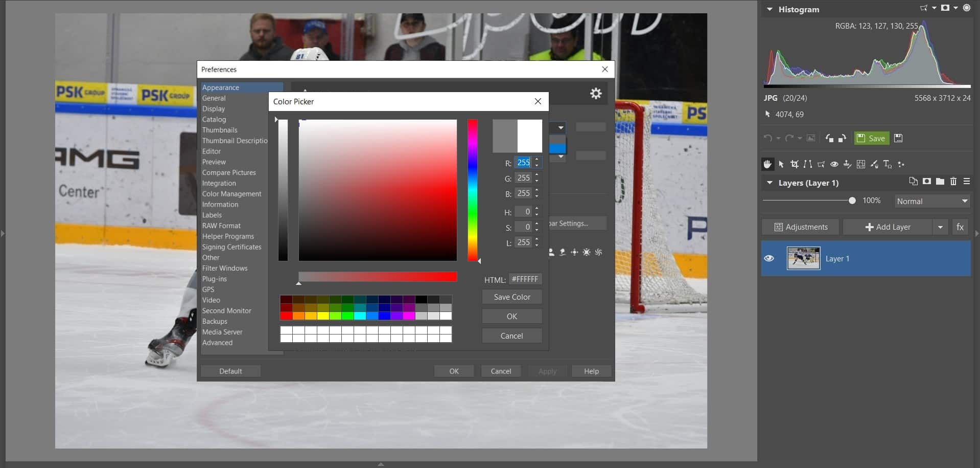Select the Perspective tool
This screenshot has width=980, height=468.
[x=821, y=164]
